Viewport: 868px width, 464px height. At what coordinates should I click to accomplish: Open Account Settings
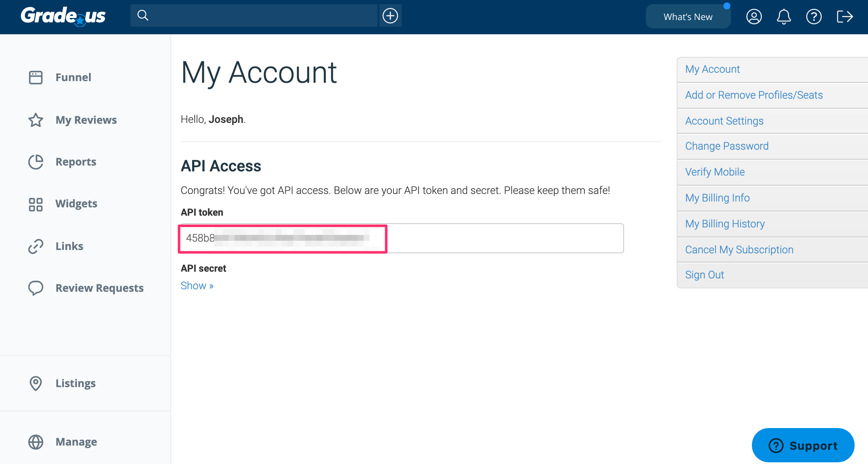[724, 121]
